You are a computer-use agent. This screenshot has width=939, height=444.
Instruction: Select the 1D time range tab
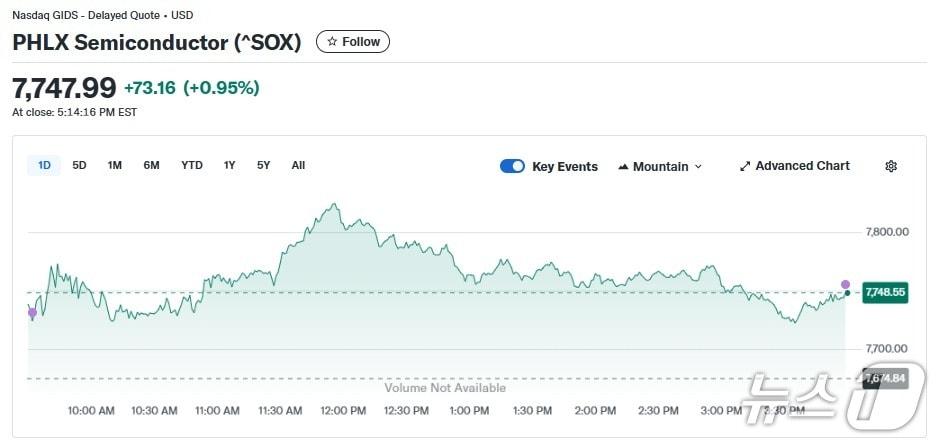pyautogui.click(x=44, y=166)
